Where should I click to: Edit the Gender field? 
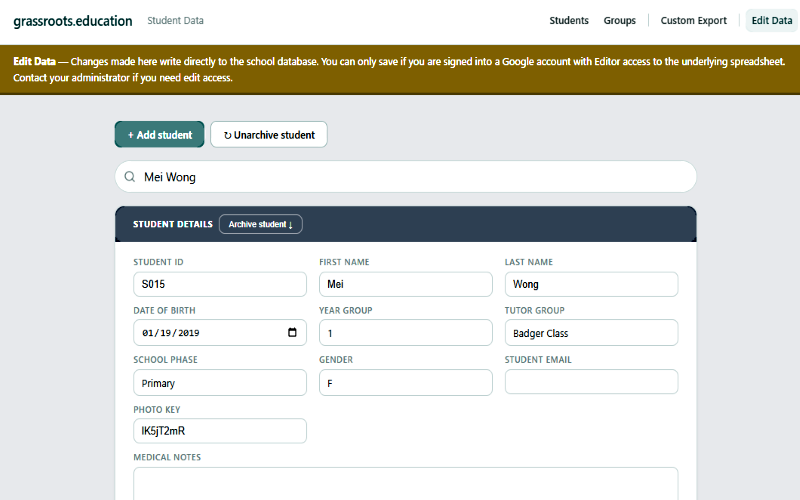406,383
